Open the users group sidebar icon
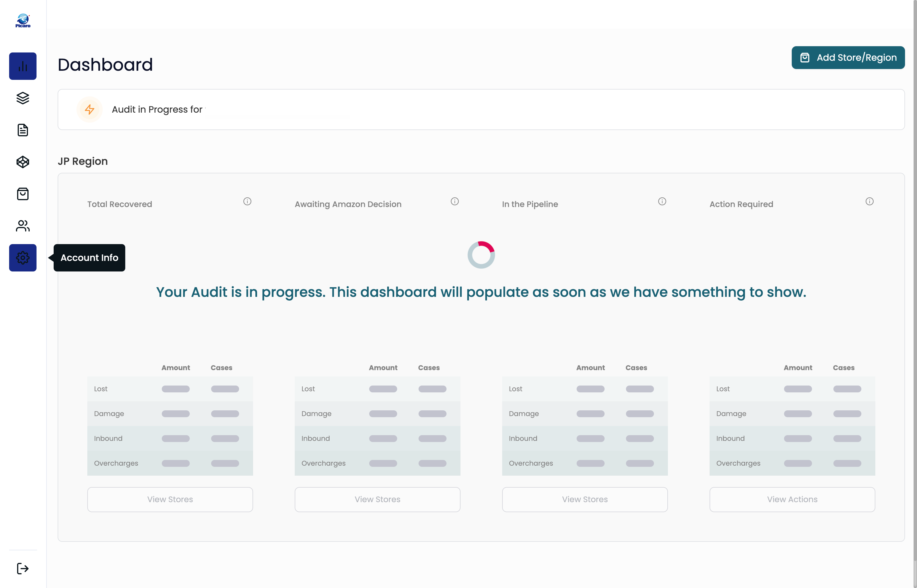The image size is (917, 588). coord(23,226)
